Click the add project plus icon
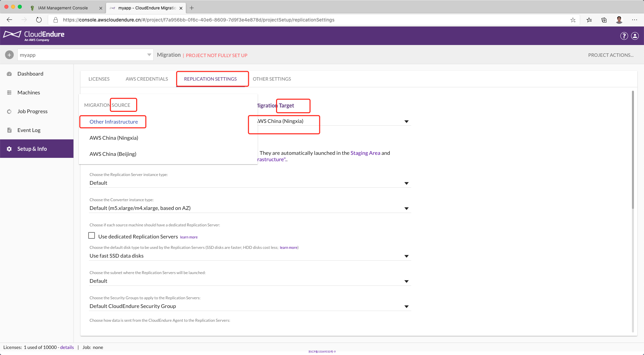This screenshot has height=355, width=644. point(9,55)
